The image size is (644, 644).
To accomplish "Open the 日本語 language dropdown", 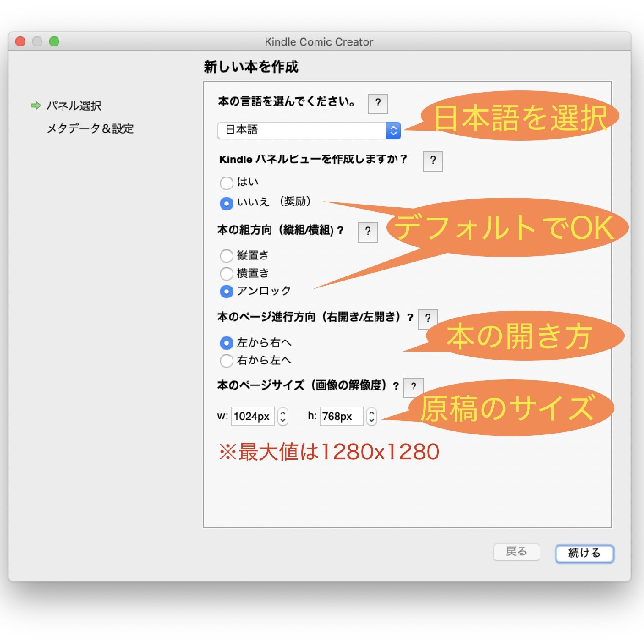I will [309, 130].
